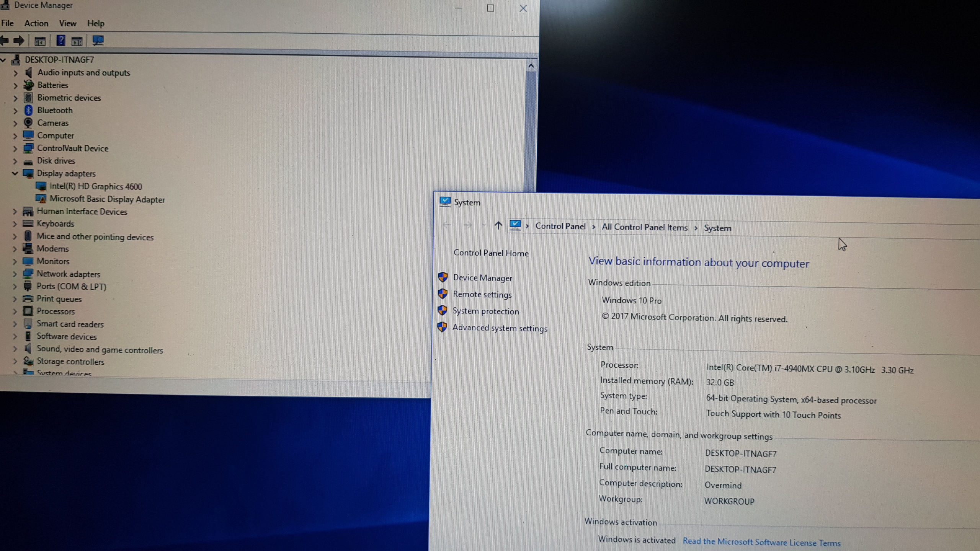
Task: Select the Microsoft Basic Display Adapter warning icon
Action: point(41,199)
